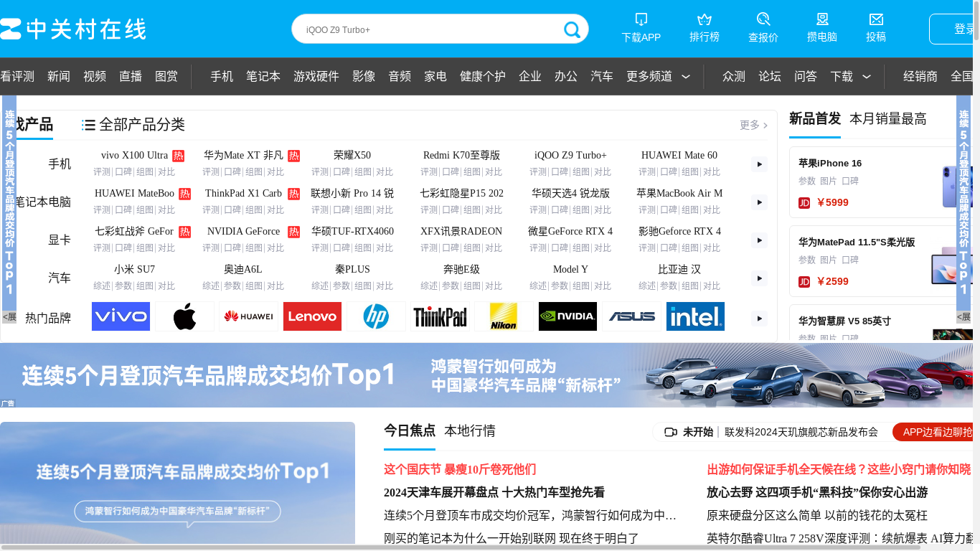Expand 更多频道 dropdown chevron
This screenshot has width=980, height=551.
click(686, 77)
